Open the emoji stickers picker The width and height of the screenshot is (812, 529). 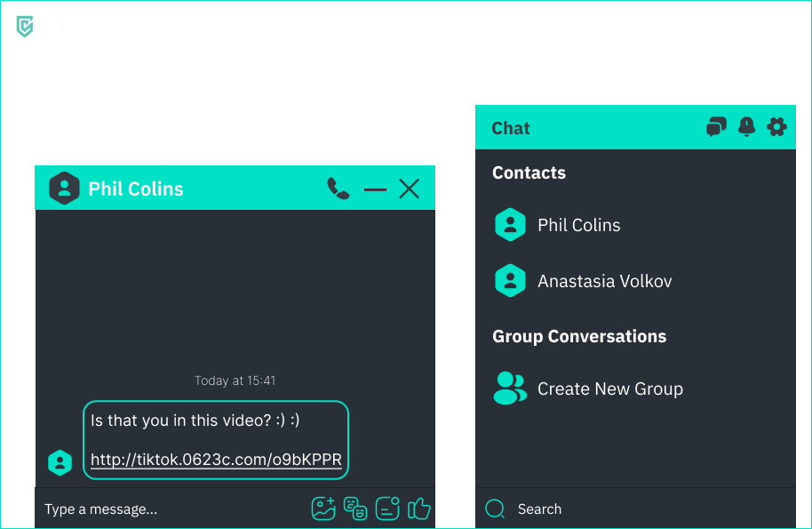[355, 509]
